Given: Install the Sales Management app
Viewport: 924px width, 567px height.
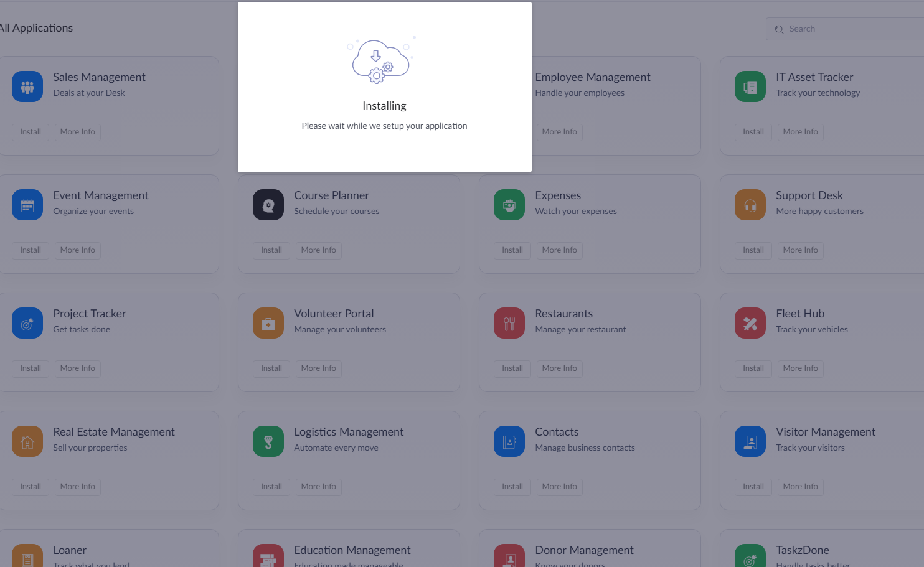Looking at the screenshot, I should point(31,132).
